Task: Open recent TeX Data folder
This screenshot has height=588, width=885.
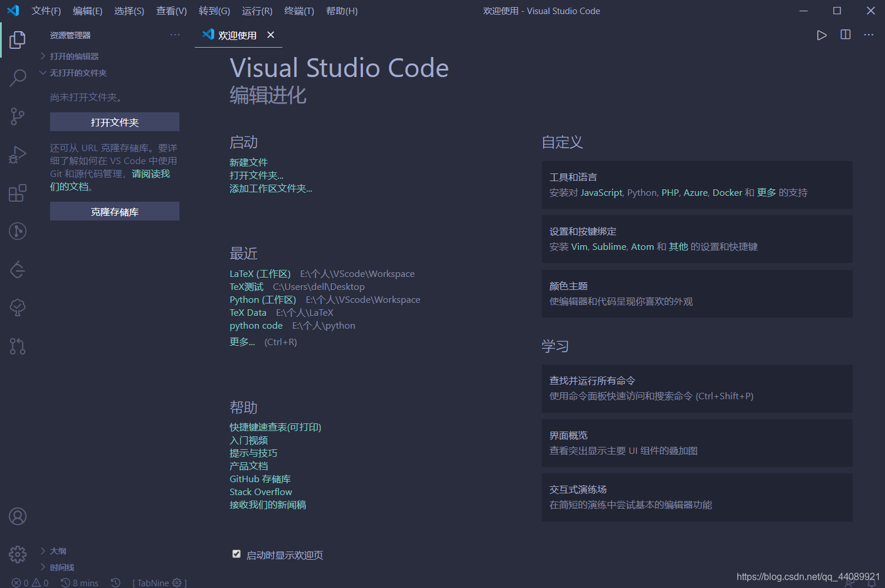Action: (x=248, y=312)
